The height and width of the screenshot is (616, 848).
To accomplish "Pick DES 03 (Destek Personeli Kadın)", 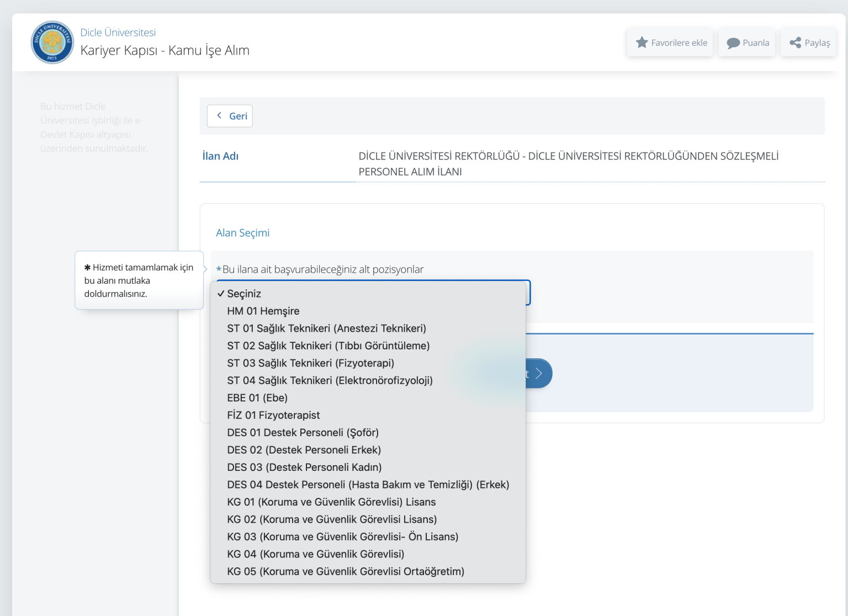I will [x=304, y=468].
